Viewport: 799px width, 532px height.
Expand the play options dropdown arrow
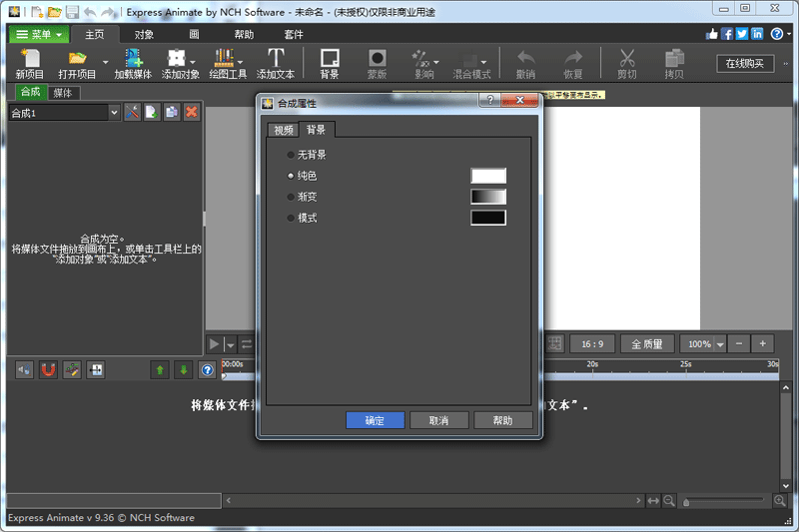tap(231, 345)
